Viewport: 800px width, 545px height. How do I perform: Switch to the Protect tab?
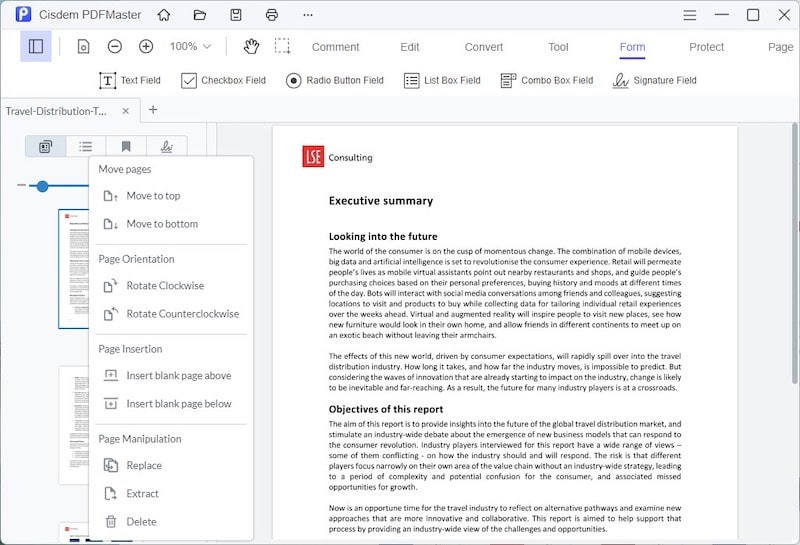707,47
